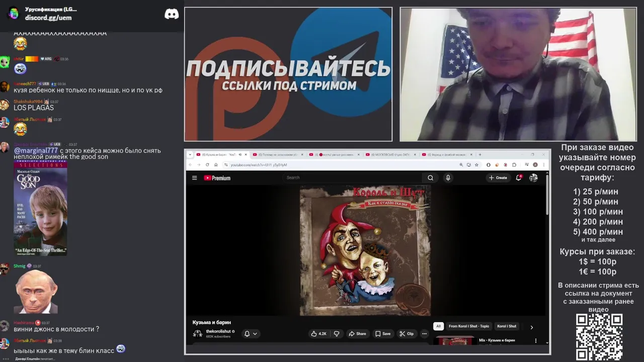
Task: Click the винни джонс в молодости message
Action: click(56, 329)
